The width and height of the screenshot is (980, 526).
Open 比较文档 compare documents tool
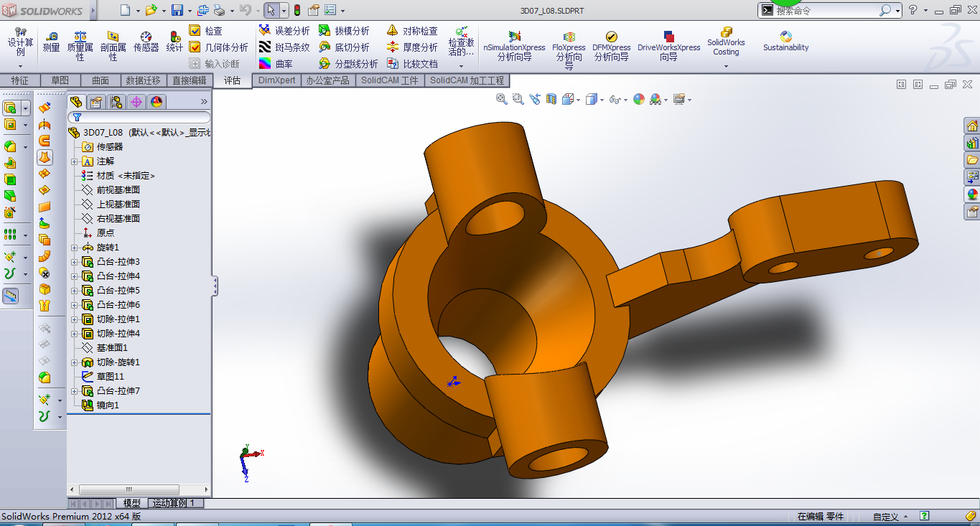pyautogui.click(x=412, y=64)
